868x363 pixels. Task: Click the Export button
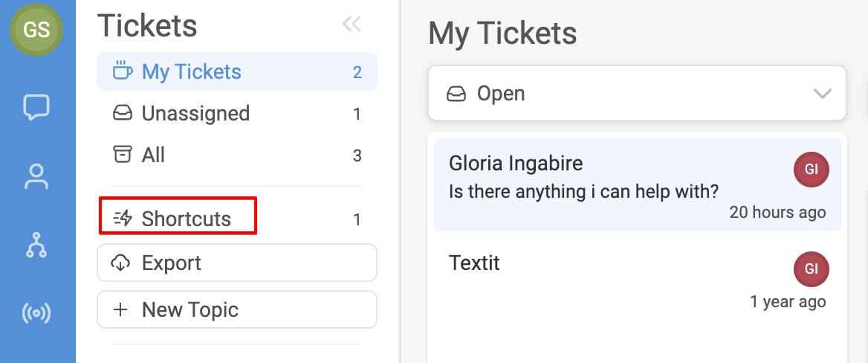pyautogui.click(x=237, y=263)
